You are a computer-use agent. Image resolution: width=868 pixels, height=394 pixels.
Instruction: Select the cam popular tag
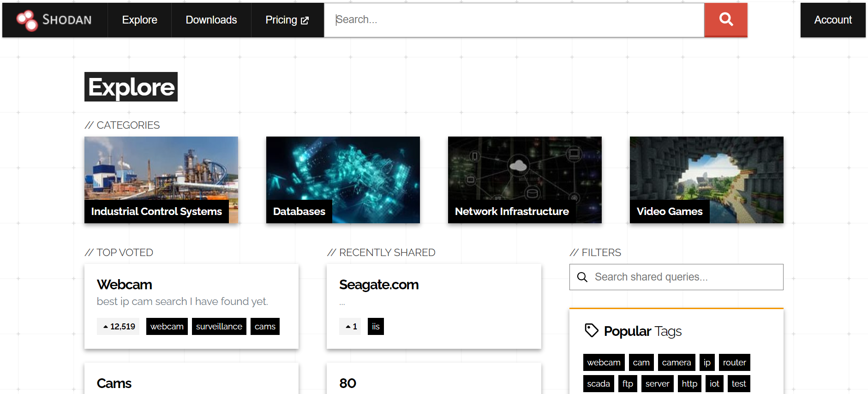click(x=641, y=363)
